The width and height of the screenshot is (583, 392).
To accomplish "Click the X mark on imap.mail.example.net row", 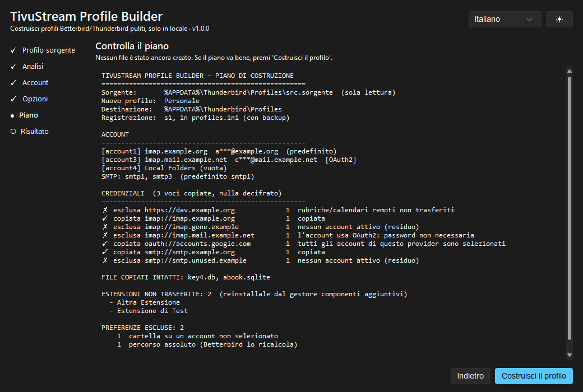I will point(105,235).
